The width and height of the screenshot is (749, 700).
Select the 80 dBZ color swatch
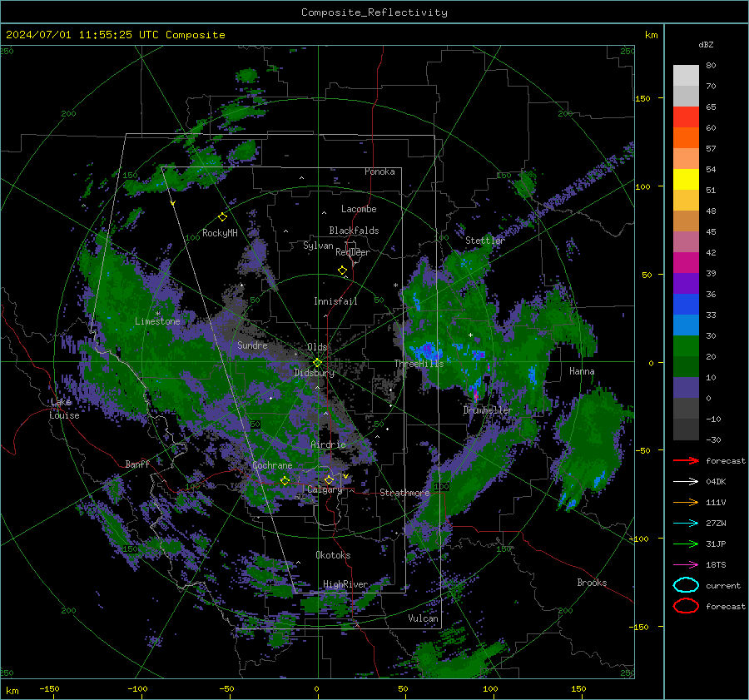tap(686, 75)
